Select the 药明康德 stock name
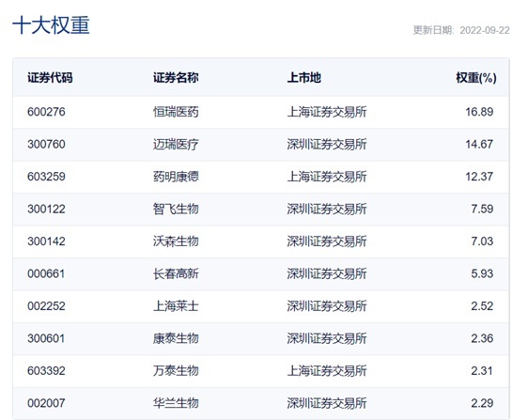Screen dimensions: 512x420 (176, 177)
